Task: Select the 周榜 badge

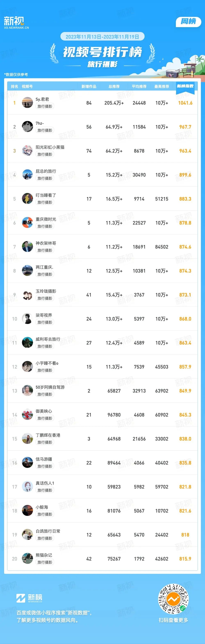Action: click(x=189, y=22)
